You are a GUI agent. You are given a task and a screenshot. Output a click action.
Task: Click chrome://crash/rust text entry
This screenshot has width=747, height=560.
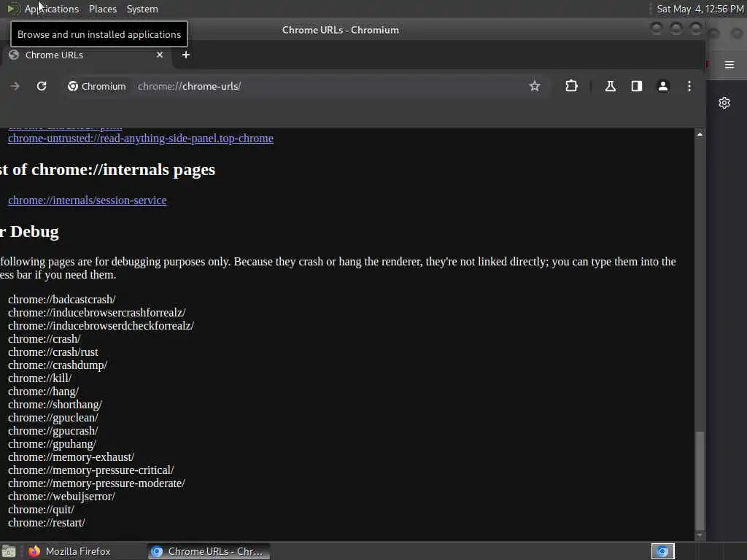(53, 352)
